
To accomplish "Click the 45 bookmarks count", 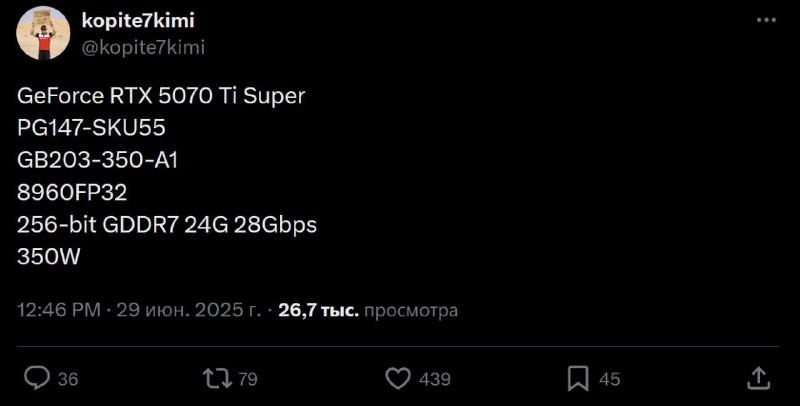I will tap(610, 379).
